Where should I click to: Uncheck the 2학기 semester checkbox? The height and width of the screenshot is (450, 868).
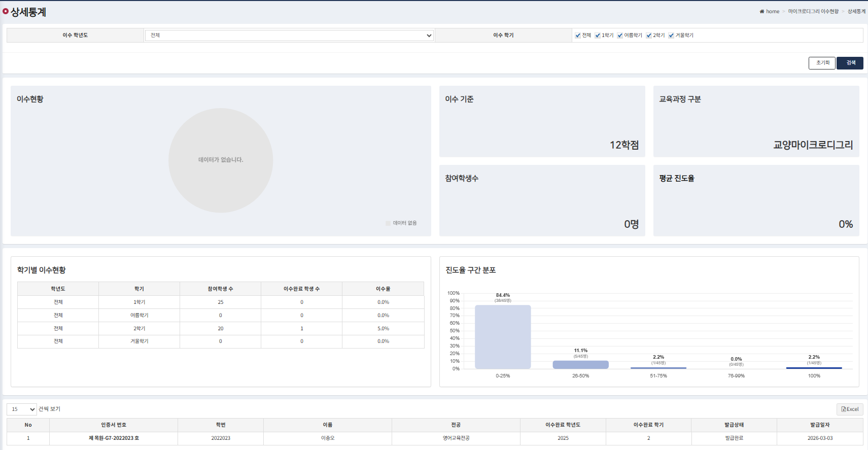click(649, 36)
